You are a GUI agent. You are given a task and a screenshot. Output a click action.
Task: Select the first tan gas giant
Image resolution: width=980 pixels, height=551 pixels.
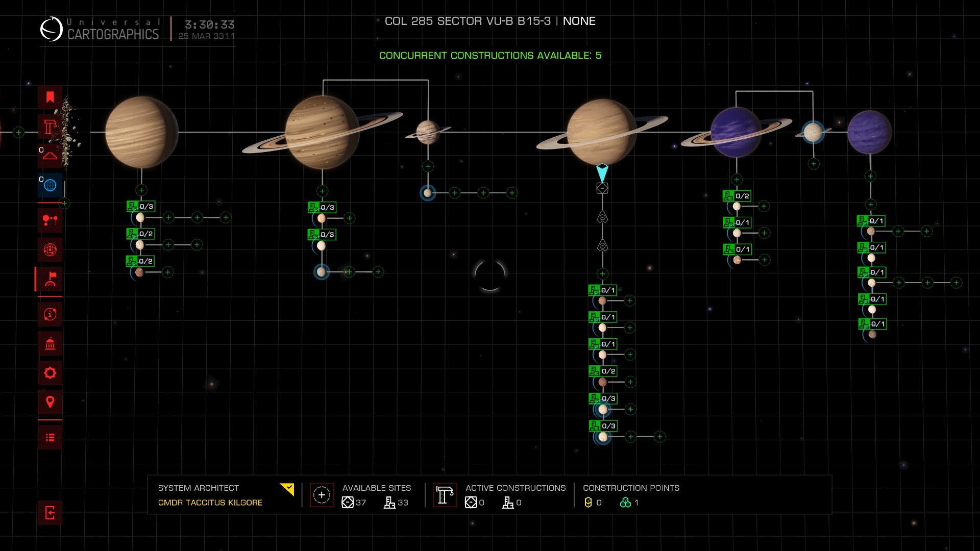coord(141,132)
